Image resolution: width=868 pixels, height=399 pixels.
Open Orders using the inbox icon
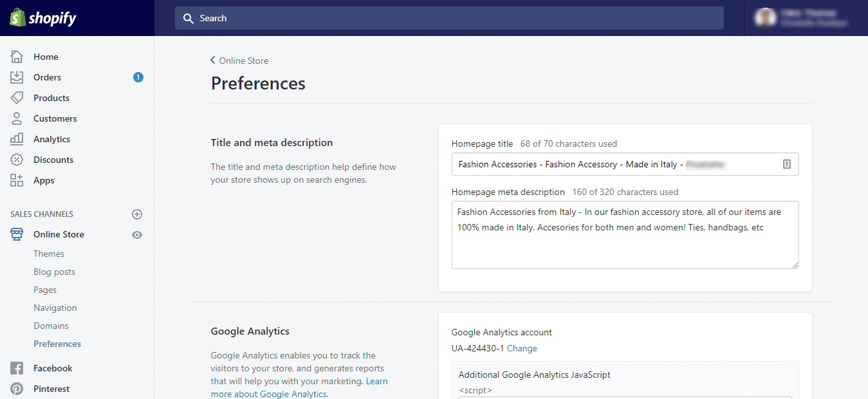pyautogui.click(x=17, y=77)
